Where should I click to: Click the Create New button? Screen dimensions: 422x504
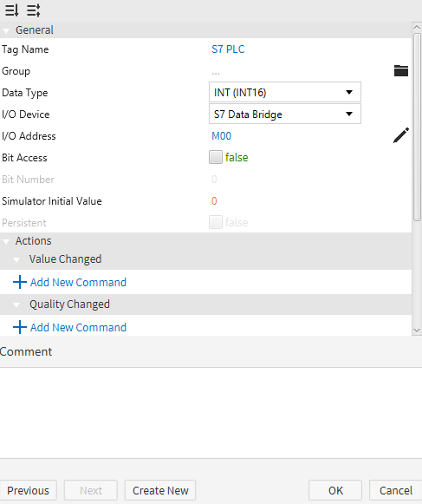click(160, 490)
